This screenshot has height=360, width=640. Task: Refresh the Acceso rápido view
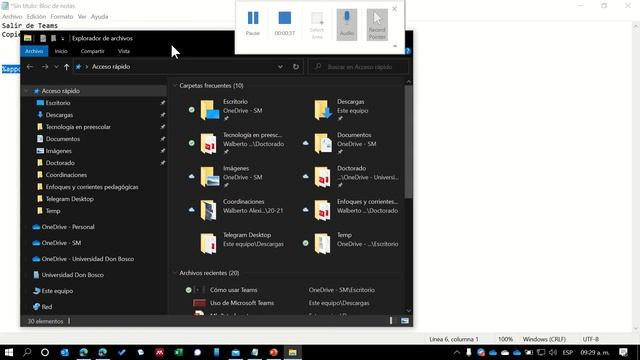click(x=296, y=67)
